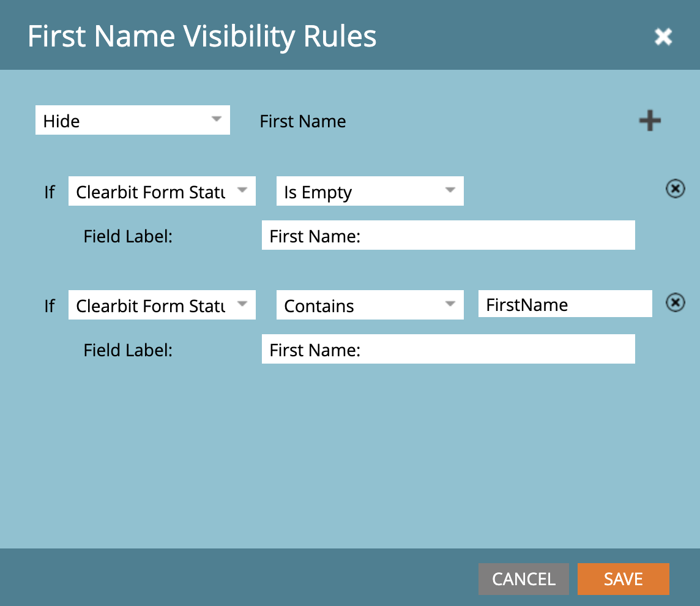Click arrow next to Is Empty
This screenshot has height=606, width=700.
[450, 190]
